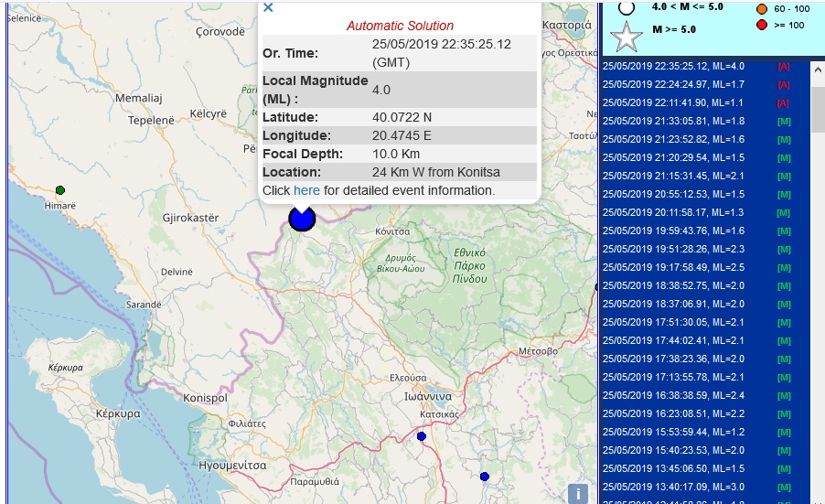Select the 22:35:25.12 ML=4.0 event entry
The width and height of the screenshot is (825, 504).
(x=674, y=66)
